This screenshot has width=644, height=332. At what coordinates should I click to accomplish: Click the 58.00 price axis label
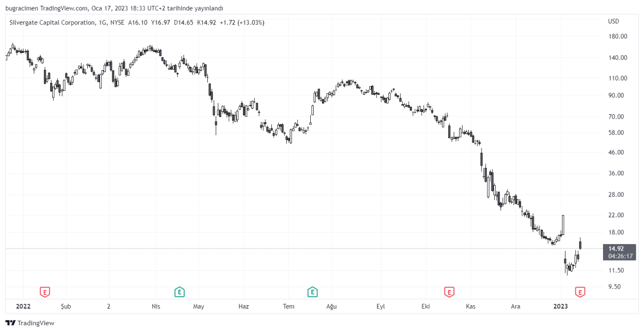coord(617,133)
